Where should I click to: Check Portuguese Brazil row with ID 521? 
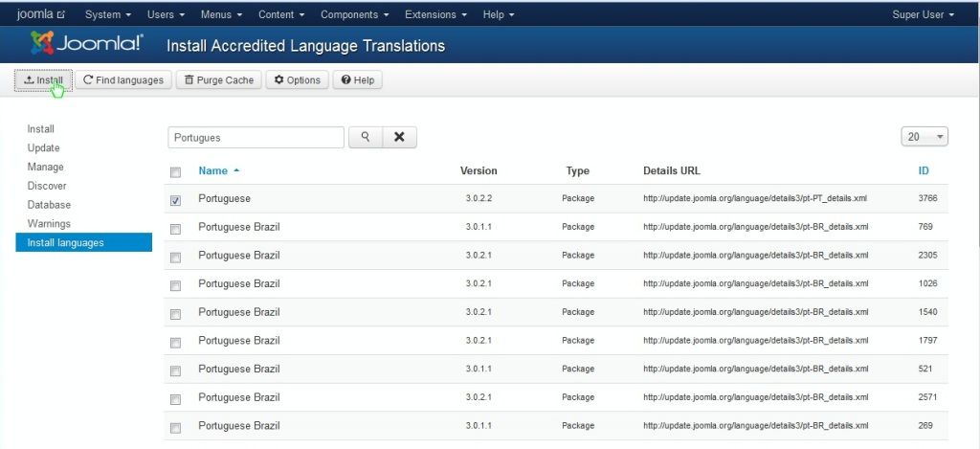click(x=176, y=370)
